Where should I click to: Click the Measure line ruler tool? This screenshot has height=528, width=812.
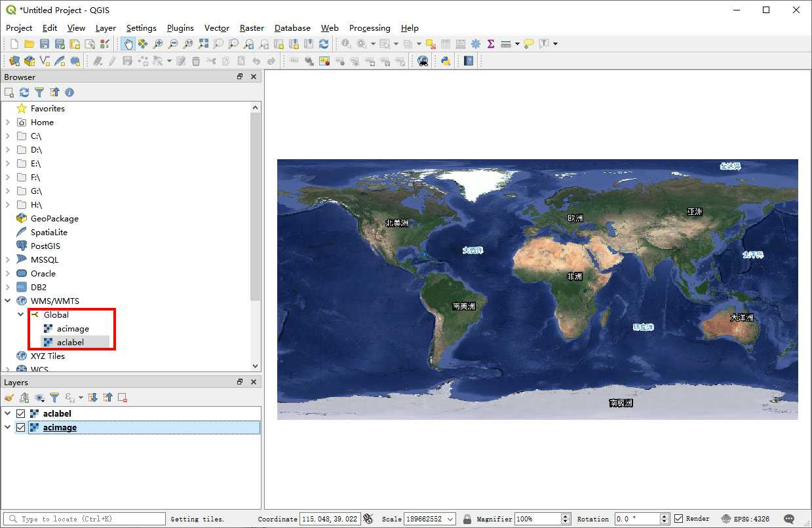[x=505, y=44]
